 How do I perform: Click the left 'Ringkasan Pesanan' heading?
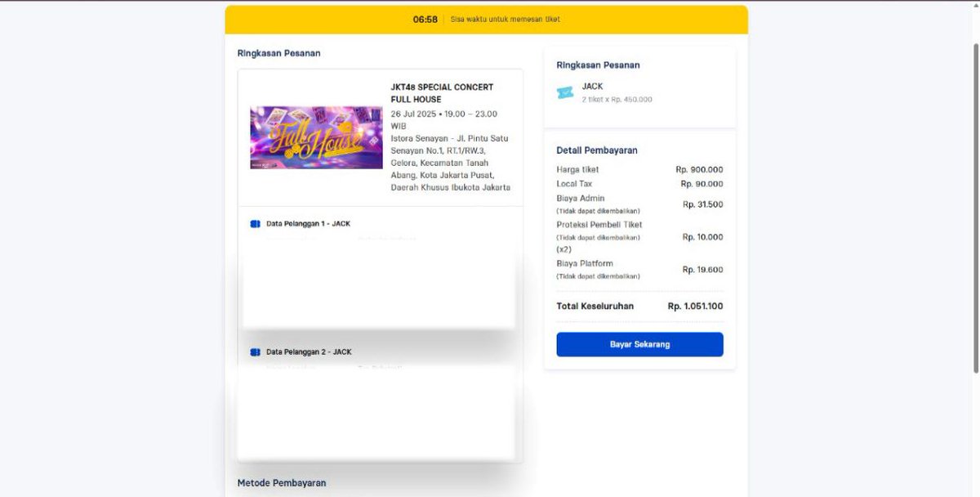[x=278, y=53]
